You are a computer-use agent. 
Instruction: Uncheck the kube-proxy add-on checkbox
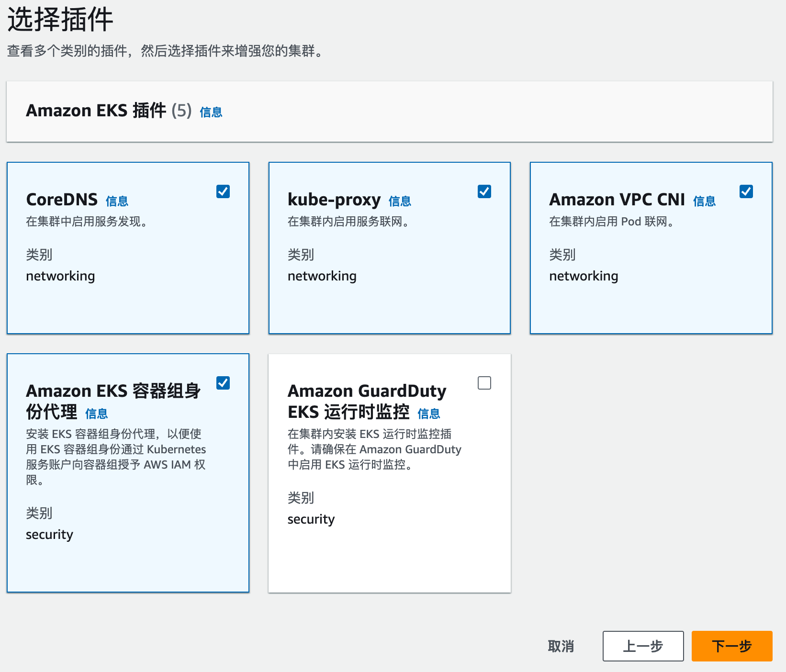484,191
